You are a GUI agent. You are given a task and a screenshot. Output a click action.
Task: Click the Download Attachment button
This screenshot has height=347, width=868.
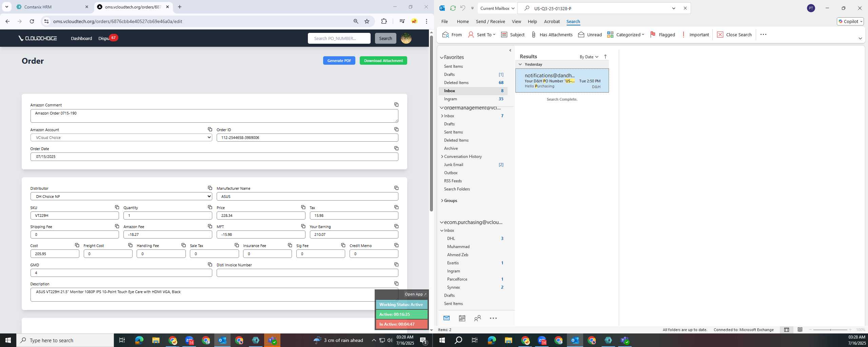[383, 61]
